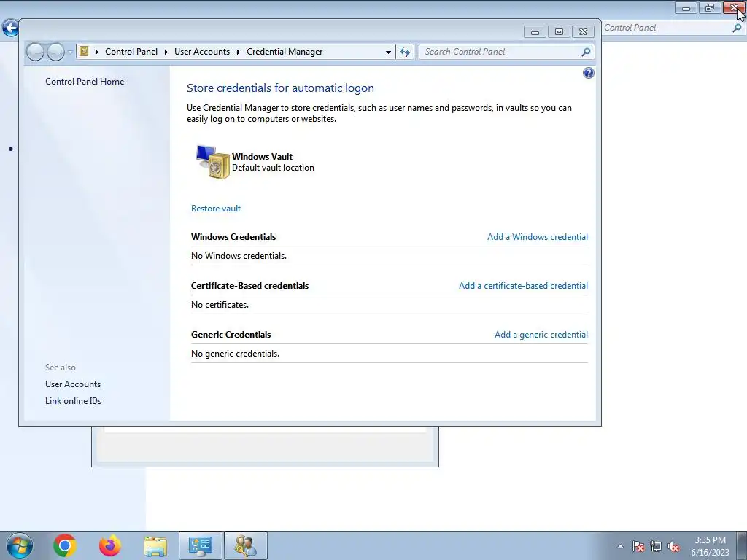Open Control Panel Home link
747x560 pixels.
tap(85, 82)
